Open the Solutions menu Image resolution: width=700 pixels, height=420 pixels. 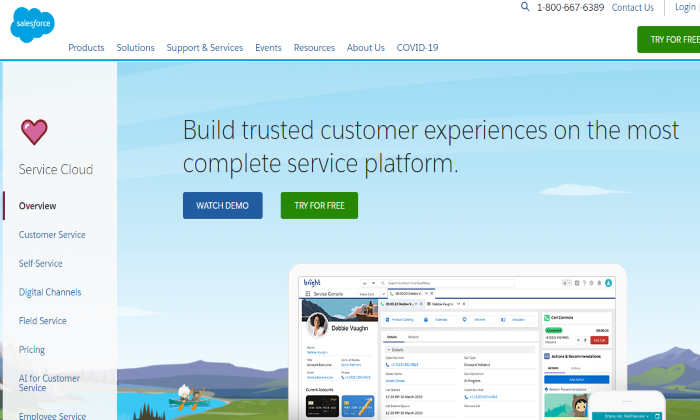pyautogui.click(x=135, y=48)
